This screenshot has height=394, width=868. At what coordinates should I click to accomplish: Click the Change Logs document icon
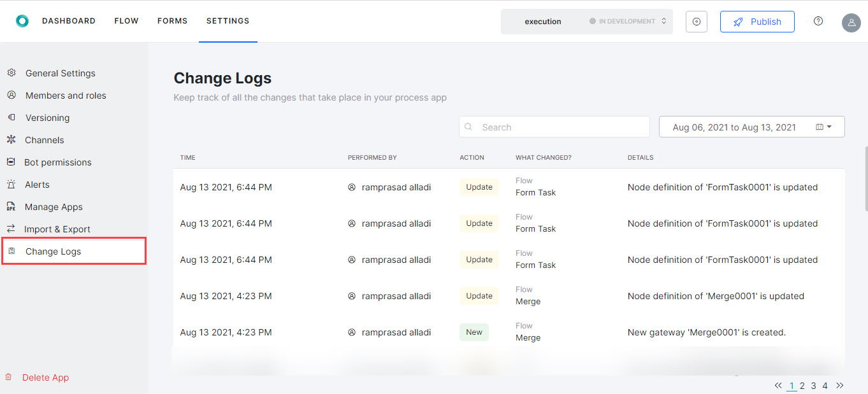click(x=11, y=251)
